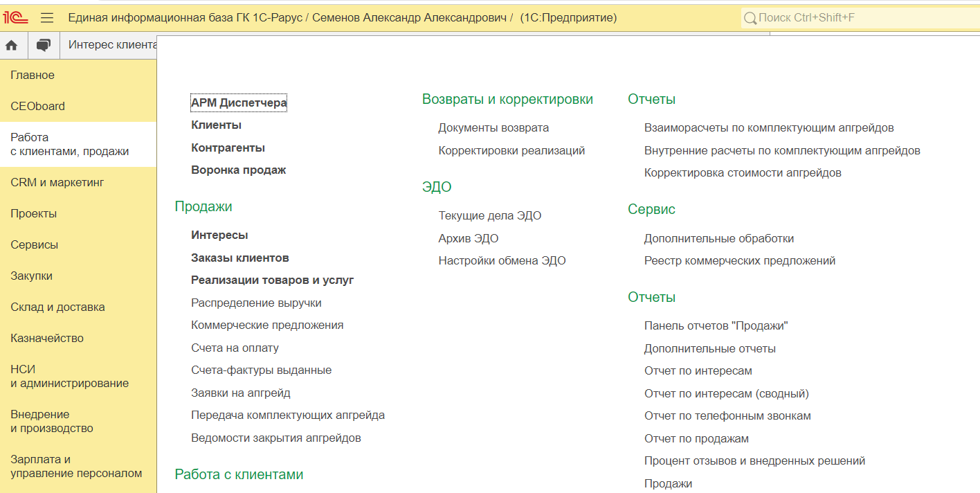
Task: Open the Клиенты list
Action: click(x=216, y=125)
